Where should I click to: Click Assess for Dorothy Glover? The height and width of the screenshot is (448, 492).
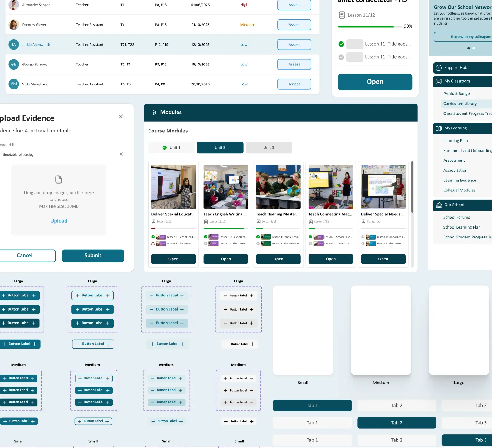[294, 25]
